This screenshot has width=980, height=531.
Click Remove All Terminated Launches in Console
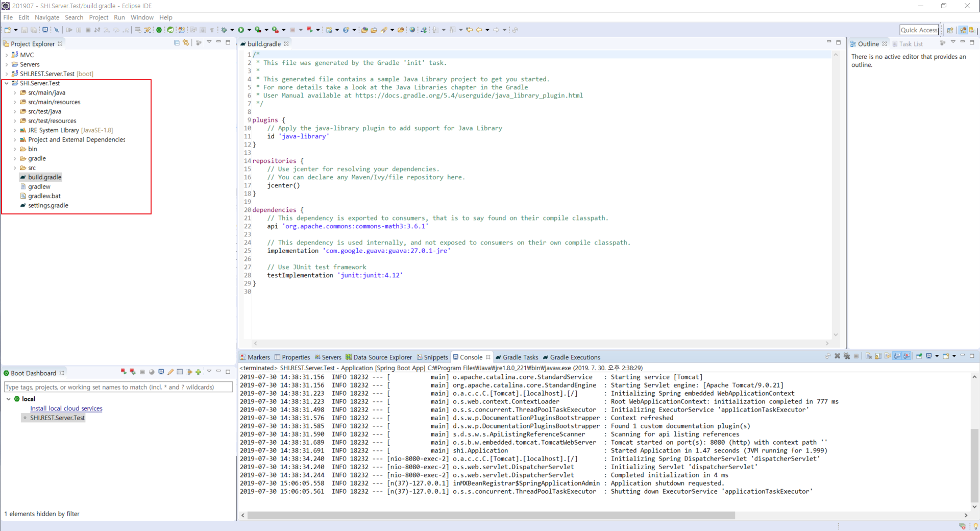pos(846,356)
